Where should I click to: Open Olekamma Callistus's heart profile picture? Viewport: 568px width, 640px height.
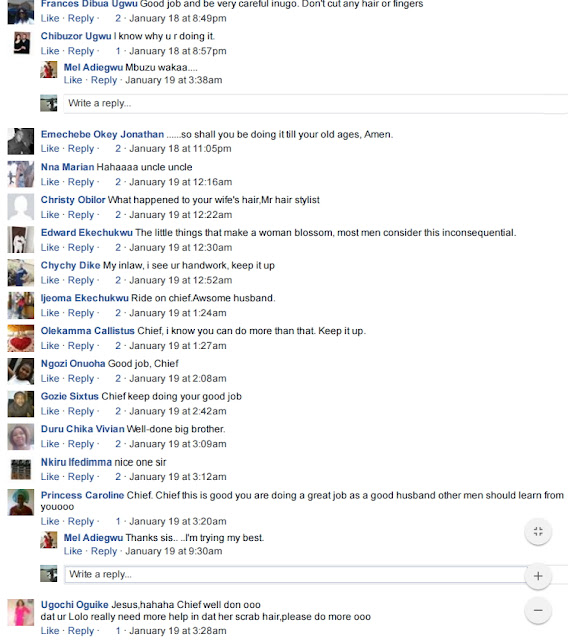pyautogui.click(x=21, y=338)
